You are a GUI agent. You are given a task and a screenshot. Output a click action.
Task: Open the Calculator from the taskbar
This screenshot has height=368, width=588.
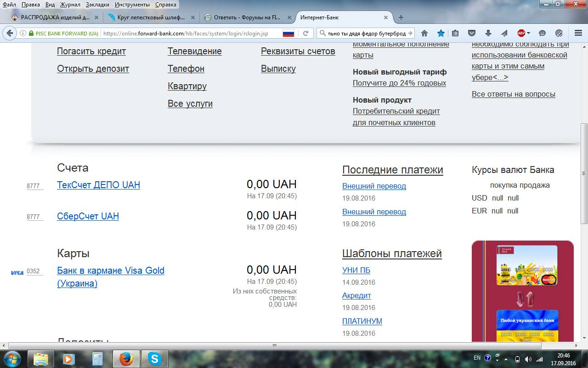[97, 359]
